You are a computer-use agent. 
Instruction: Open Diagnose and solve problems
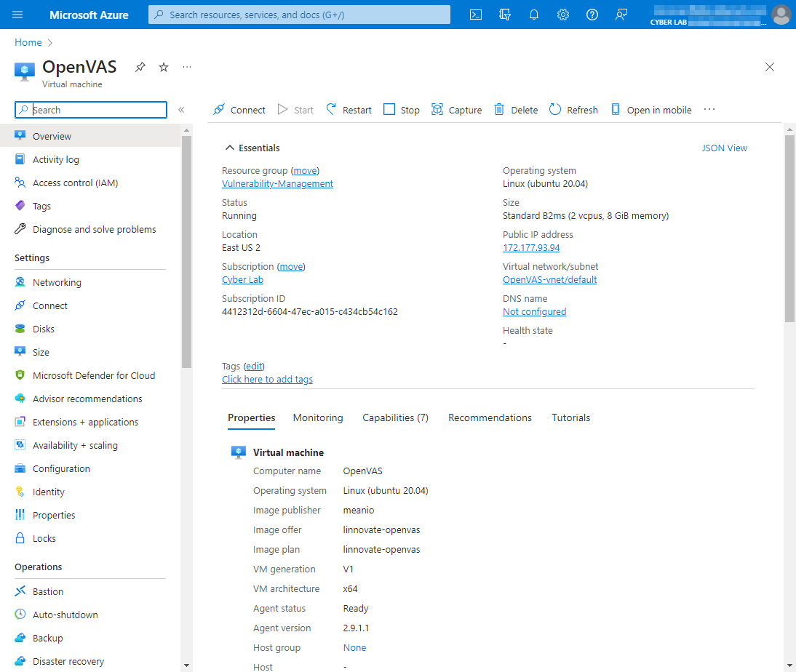pos(95,229)
